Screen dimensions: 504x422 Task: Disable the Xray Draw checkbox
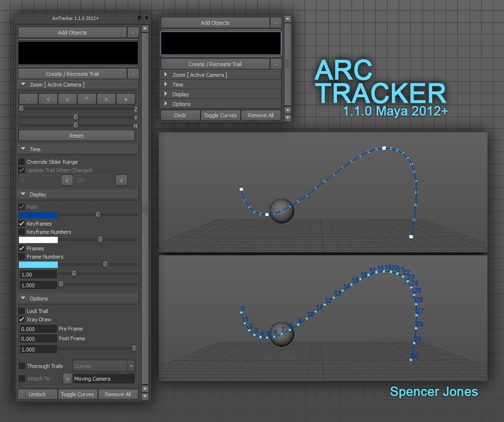tap(20, 319)
